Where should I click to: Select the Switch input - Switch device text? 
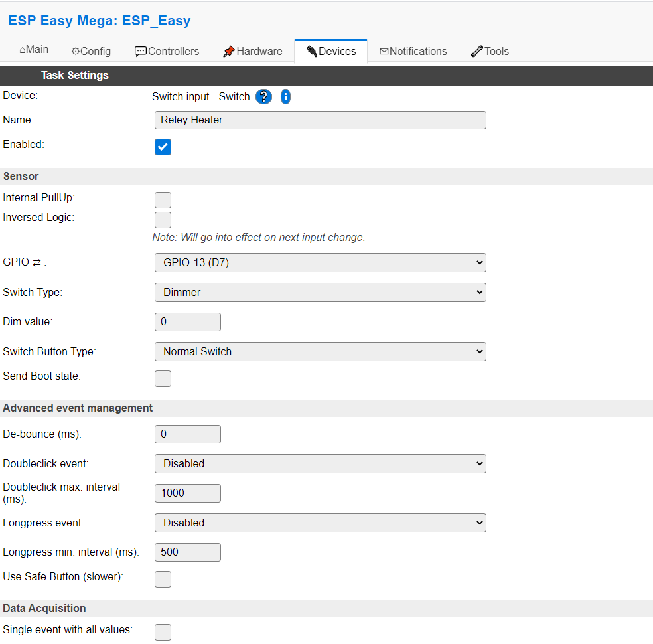click(200, 97)
